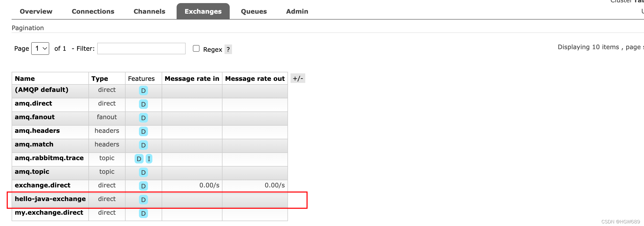The height and width of the screenshot is (226, 644).
Task: Open the hello-java-exchange exchange
Action: (x=50, y=199)
